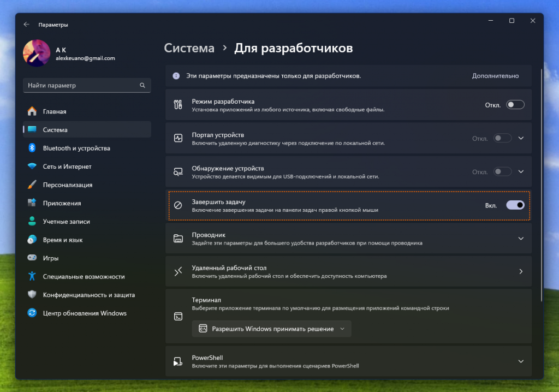Click the Завершить задачу circle-slash icon

pos(178,205)
